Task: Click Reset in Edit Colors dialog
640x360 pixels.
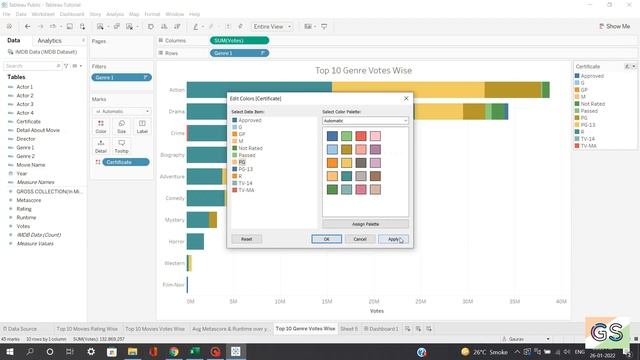Action: pyautogui.click(x=247, y=239)
